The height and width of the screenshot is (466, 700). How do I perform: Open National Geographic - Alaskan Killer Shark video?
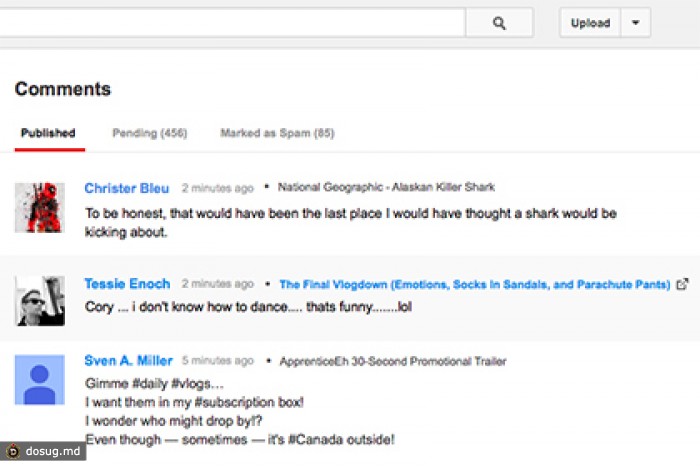(386, 188)
